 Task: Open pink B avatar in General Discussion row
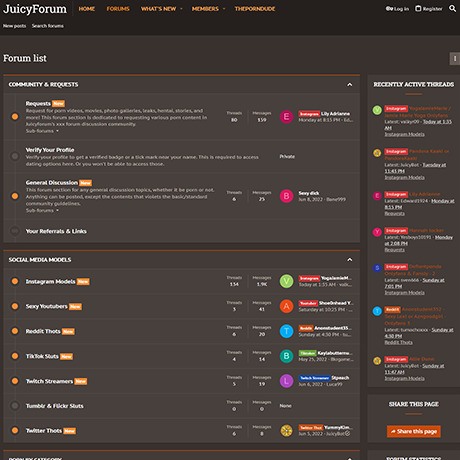pos(286,196)
